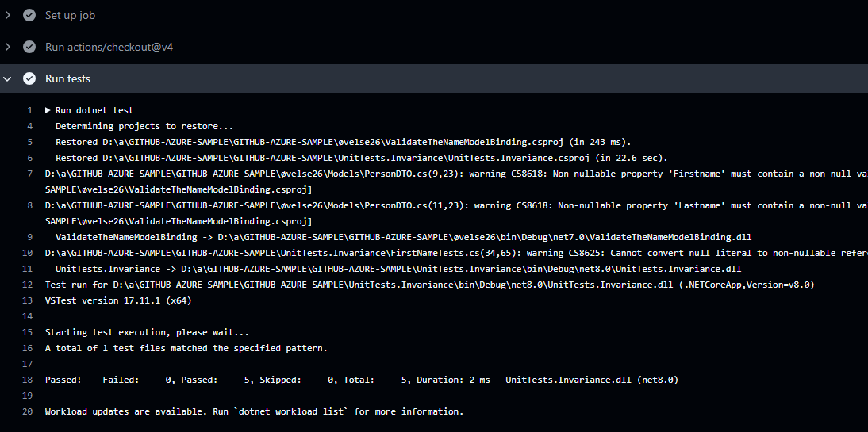Collapse the Run tests step chevron

8,79
